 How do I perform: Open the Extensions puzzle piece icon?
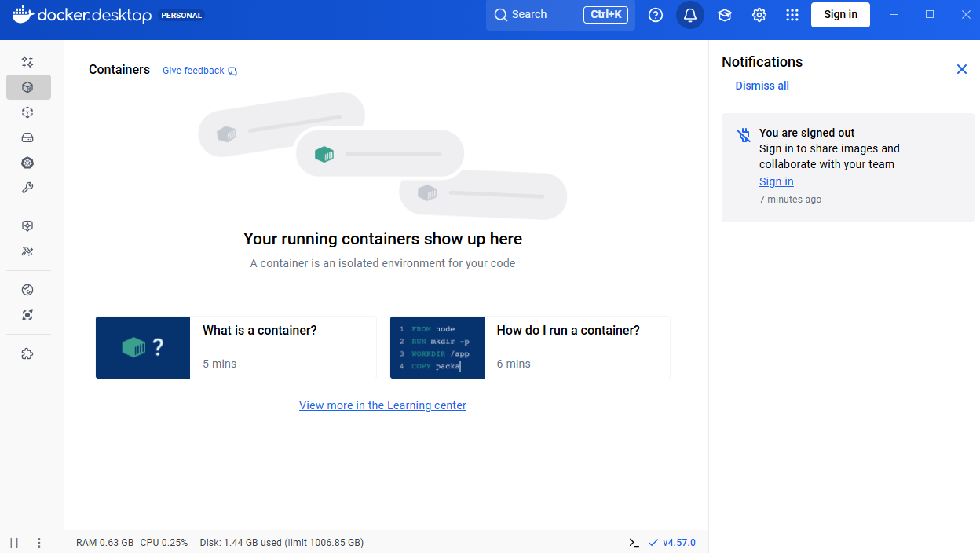[x=27, y=353]
